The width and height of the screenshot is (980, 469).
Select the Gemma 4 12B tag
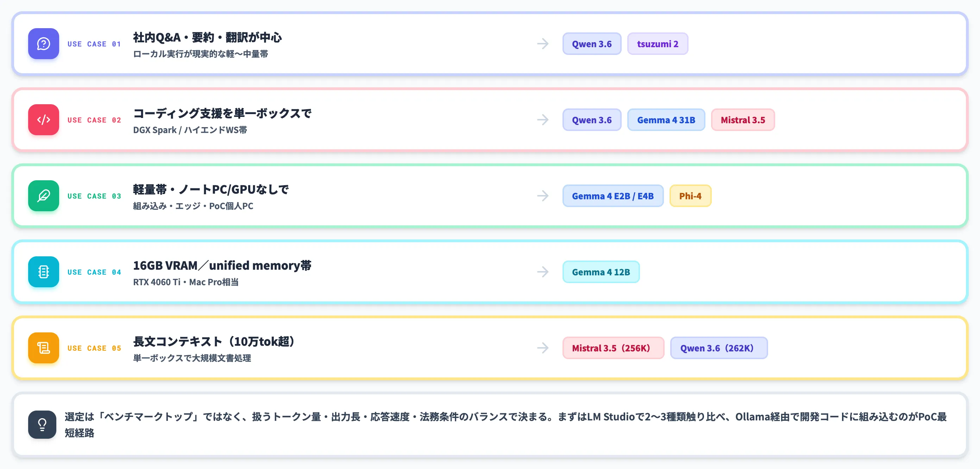601,272
